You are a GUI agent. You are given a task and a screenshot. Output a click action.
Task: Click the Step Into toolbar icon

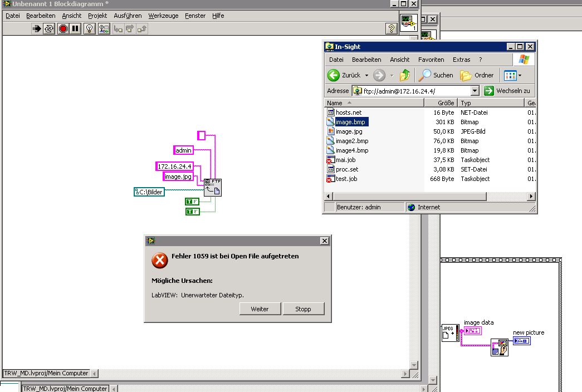[118, 28]
